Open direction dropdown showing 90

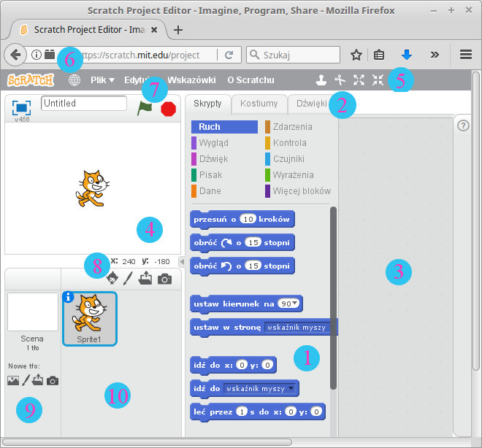(288, 304)
